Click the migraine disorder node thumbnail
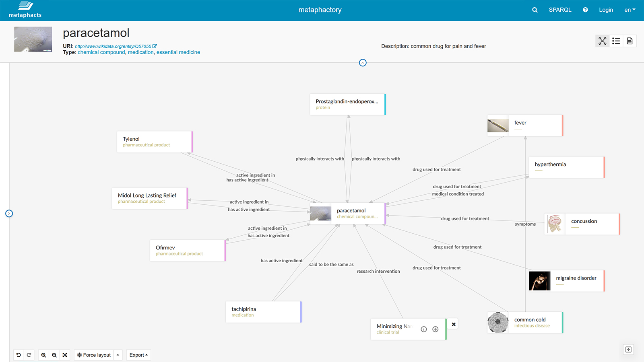 point(540,281)
